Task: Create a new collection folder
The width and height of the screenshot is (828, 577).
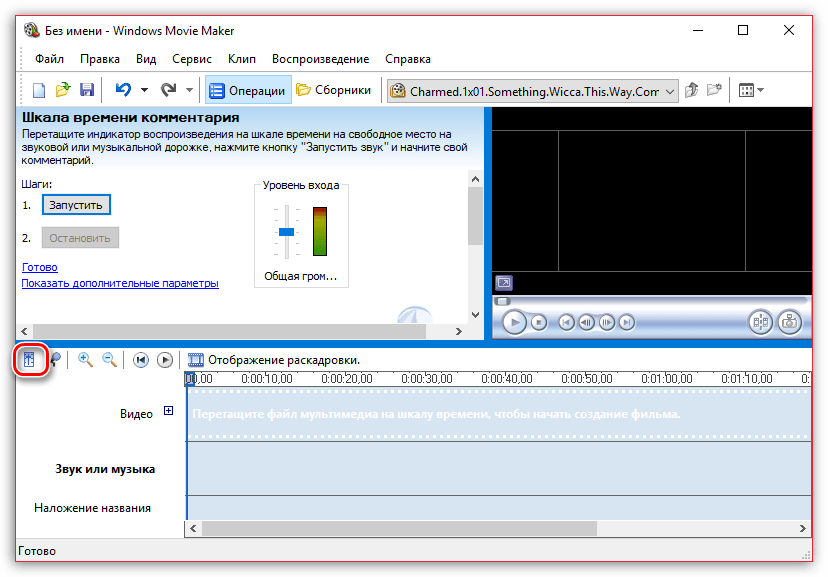Action: pyautogui.click(x=714, y=90)
